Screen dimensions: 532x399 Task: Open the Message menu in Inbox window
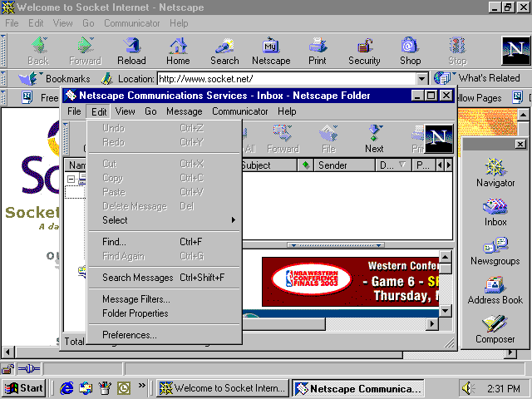185,111
